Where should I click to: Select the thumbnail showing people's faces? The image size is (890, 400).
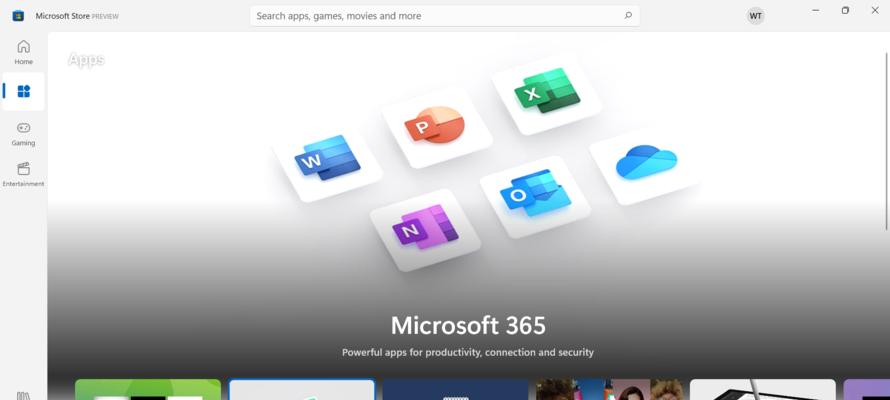click(609, 390)
